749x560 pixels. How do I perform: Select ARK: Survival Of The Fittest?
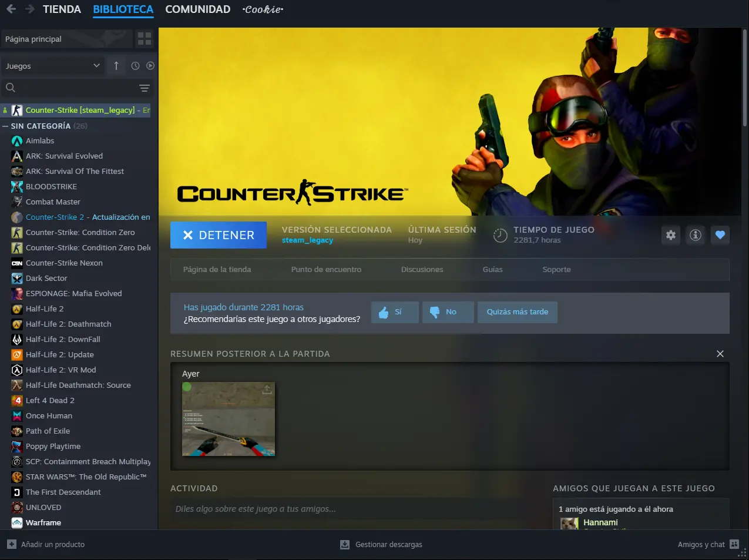pyautogui.click(x=75, y=171)
